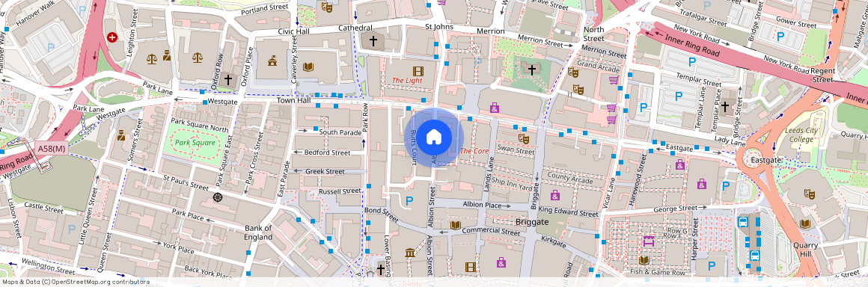Select the South Parade street label
Image resolution: width=868 pixels, height=287 pixels.
[340, 133]
